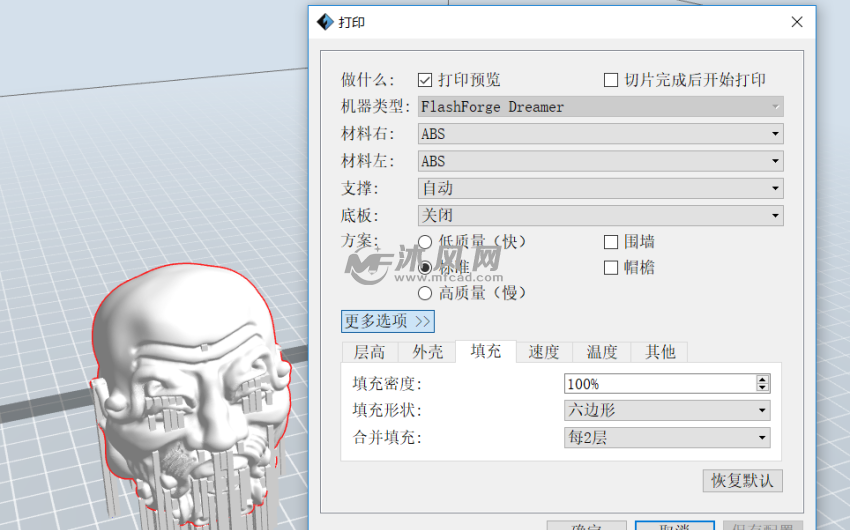Click the 方案 label text
850x530 pixels.
[x=359, y=241]
